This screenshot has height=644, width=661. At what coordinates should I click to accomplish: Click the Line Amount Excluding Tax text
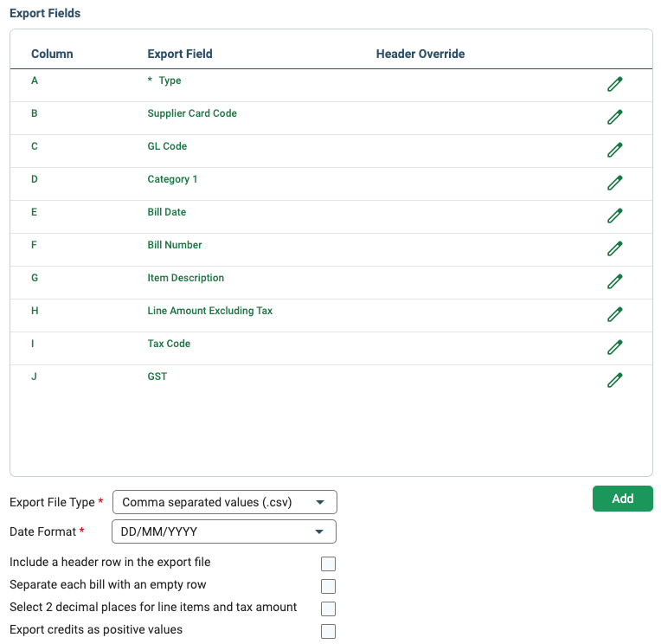[x=210, y=311]
